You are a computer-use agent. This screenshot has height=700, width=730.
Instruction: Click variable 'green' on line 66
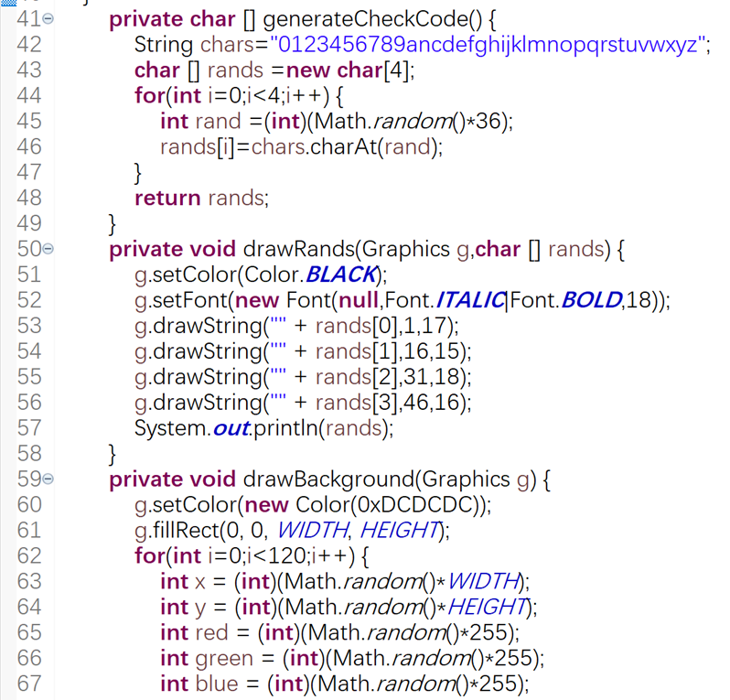(x=224, y=659)
